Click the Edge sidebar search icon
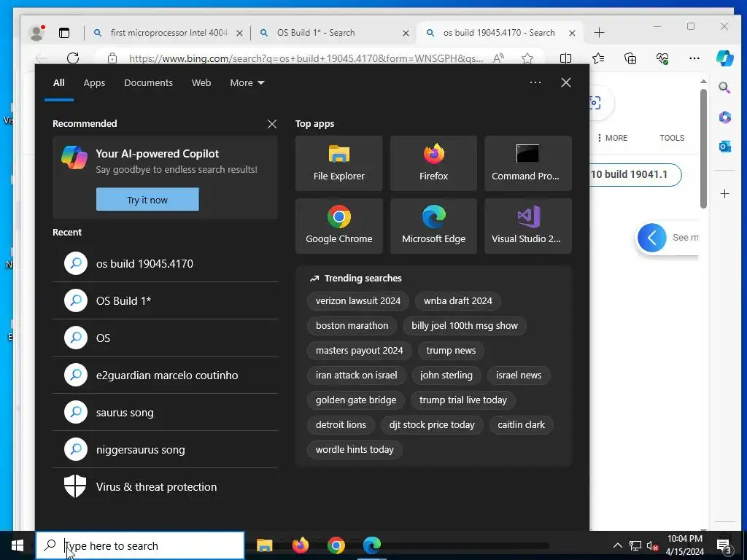Viewport: 747px width, 560px height. pyautogui.click(x=724, y=87)
